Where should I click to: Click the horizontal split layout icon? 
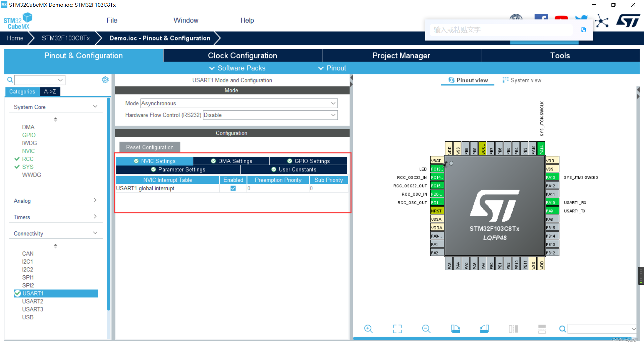pos(542,329)
